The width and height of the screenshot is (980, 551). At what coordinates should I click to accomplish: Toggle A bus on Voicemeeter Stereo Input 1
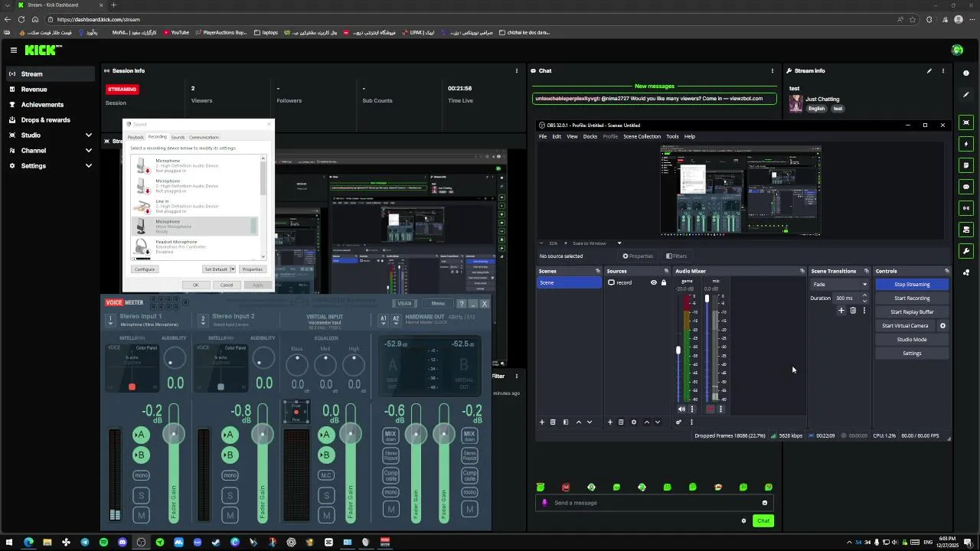point(141,435)
